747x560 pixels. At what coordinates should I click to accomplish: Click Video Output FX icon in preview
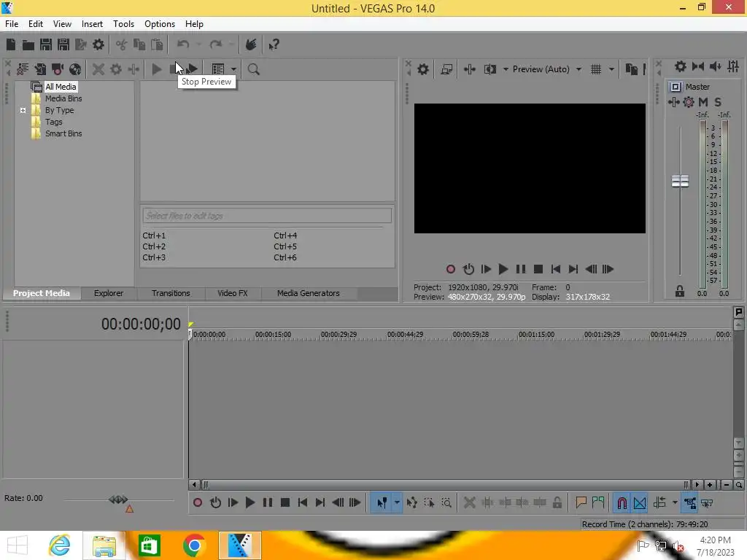(469, 69)
